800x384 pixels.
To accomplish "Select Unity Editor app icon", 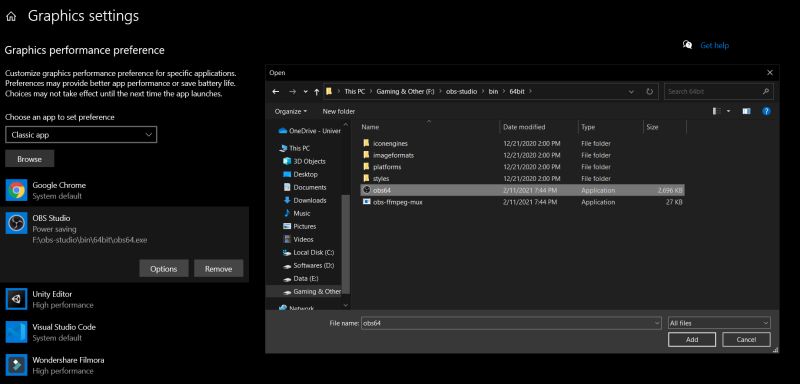I will pos(16,299).
